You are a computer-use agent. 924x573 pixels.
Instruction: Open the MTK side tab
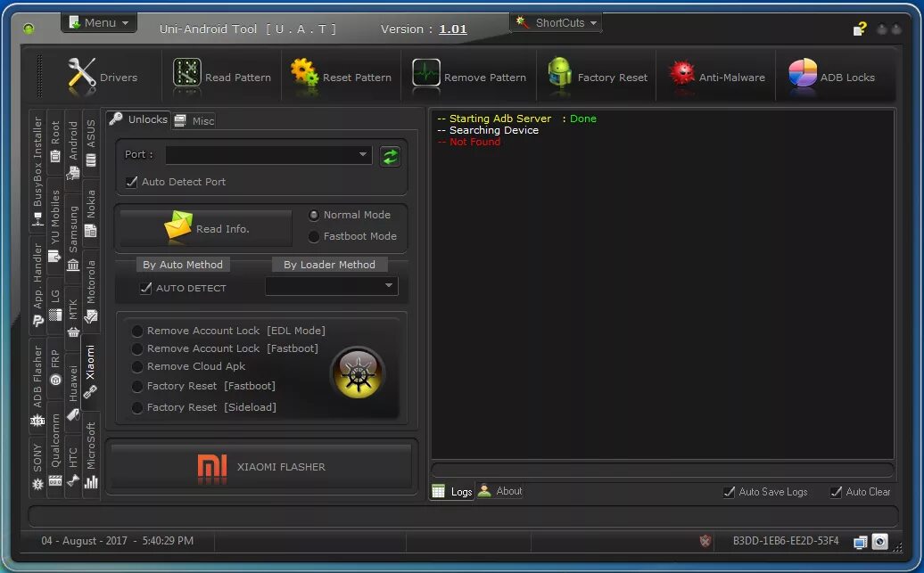click(x=73, y=318)
